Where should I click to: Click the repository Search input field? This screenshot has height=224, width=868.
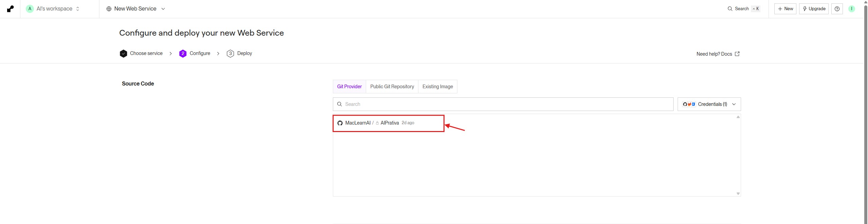(506, 104)
